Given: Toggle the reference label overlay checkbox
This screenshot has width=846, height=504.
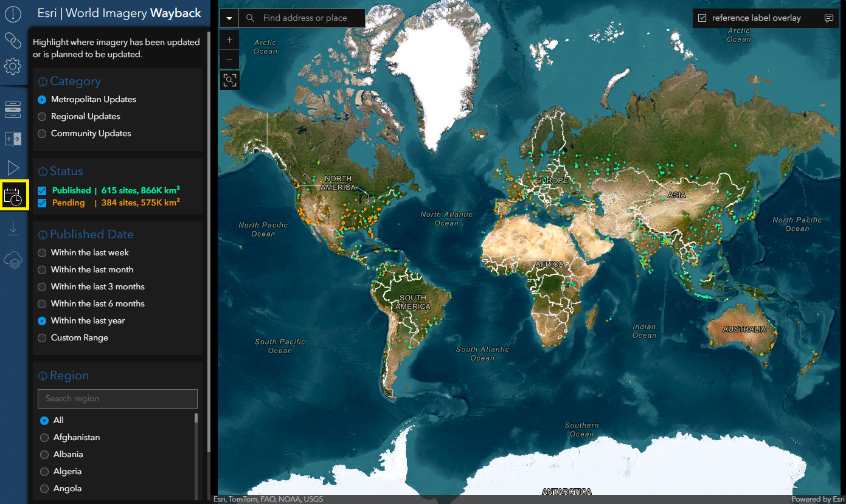Looking at the screenshot, I should click(702, 18).
